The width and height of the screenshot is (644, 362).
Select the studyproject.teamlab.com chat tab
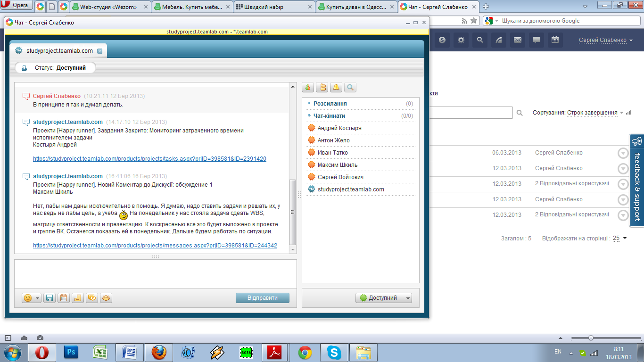58,50
